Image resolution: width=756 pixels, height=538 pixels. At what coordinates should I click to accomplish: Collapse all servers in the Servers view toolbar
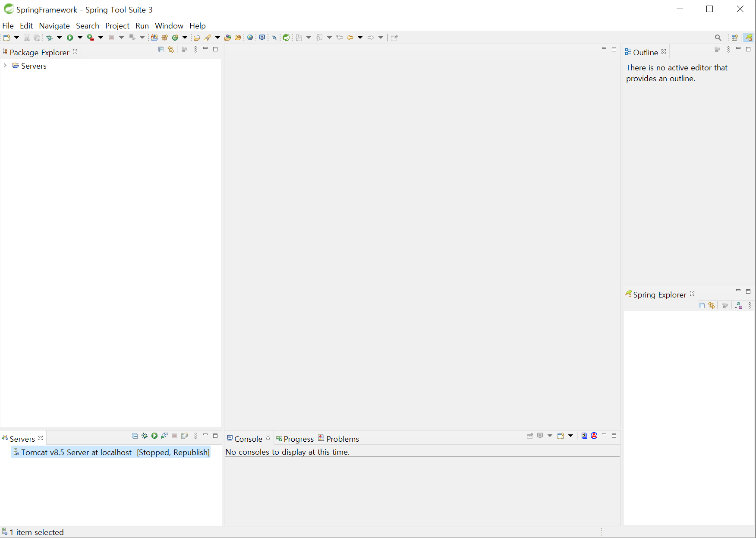point(135,436)
